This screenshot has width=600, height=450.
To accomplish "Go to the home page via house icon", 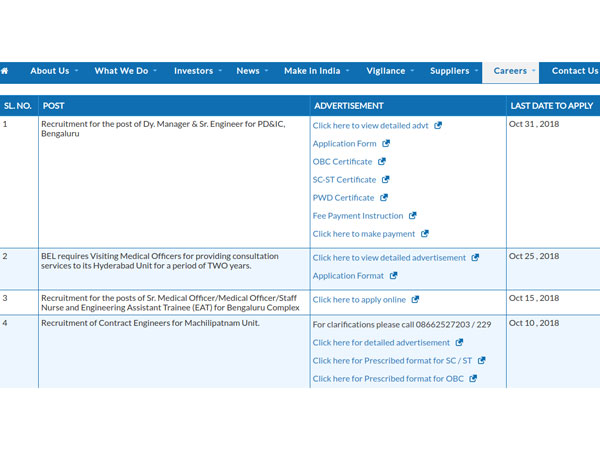I will click(5, 71).
